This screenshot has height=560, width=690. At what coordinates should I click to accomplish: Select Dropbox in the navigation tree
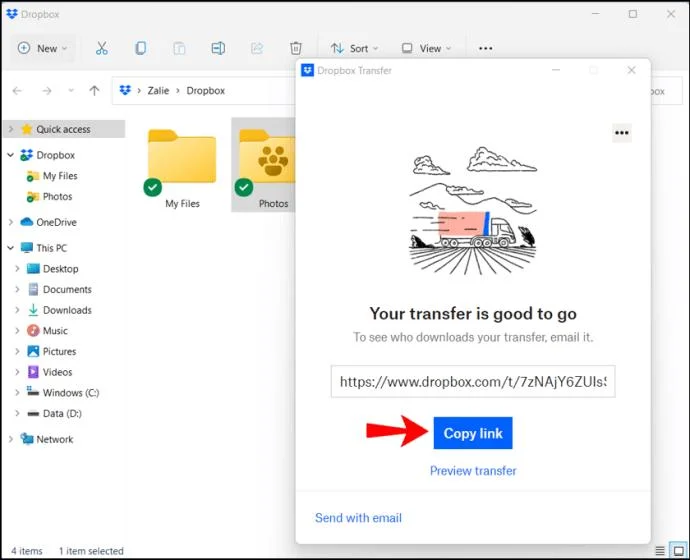coord(55,155)
